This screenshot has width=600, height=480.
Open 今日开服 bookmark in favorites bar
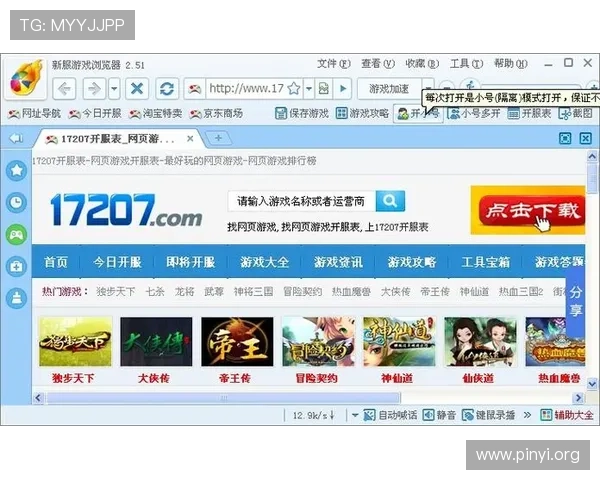(95, 113)
